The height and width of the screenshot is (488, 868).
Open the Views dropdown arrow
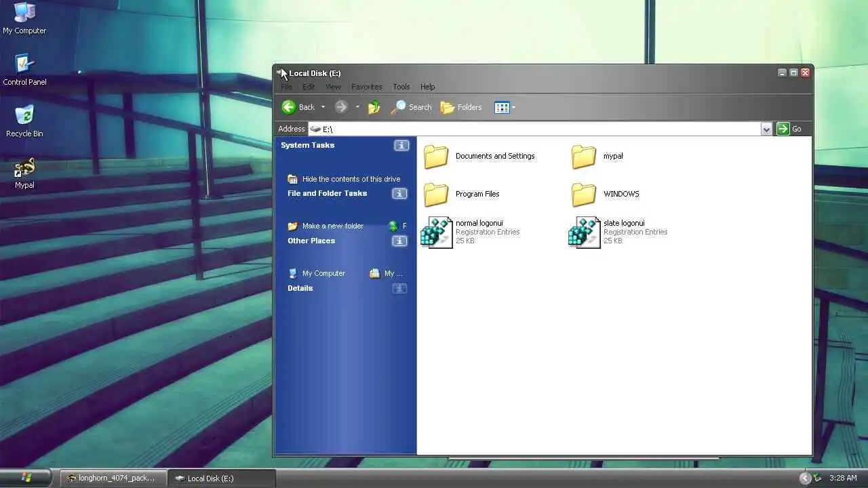pos(513,107)
